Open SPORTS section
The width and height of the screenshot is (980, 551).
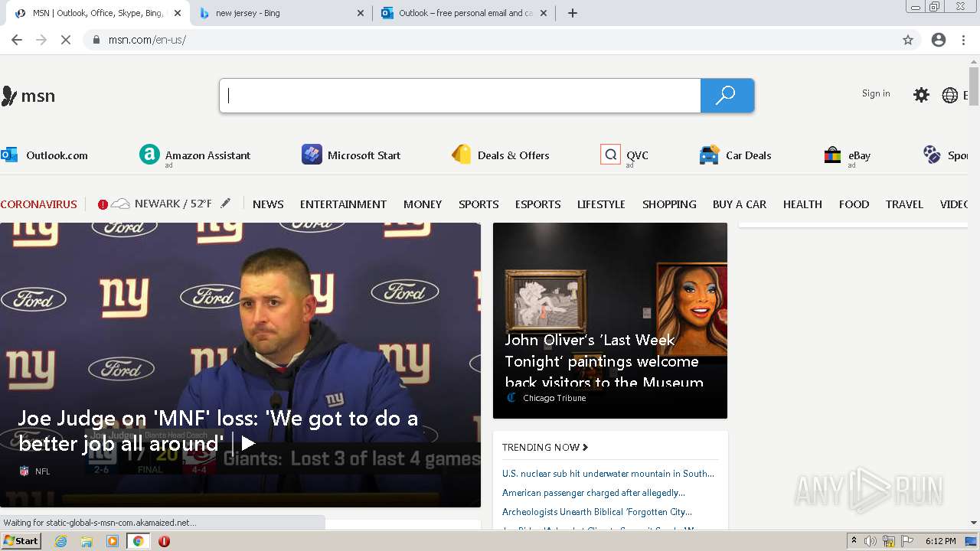479,204
